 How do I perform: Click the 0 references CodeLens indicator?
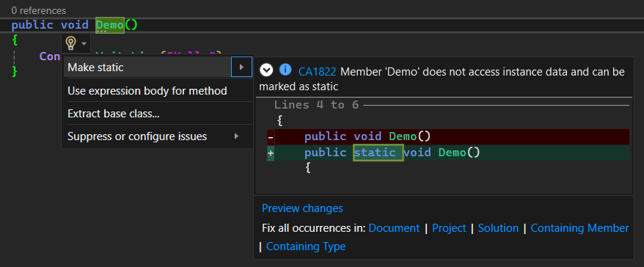(x=39, y=10)
